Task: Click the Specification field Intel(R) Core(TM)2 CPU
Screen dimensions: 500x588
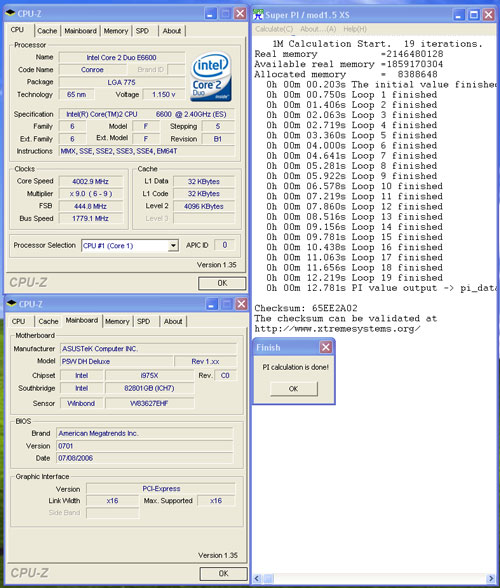Action: tap(147, 114)
